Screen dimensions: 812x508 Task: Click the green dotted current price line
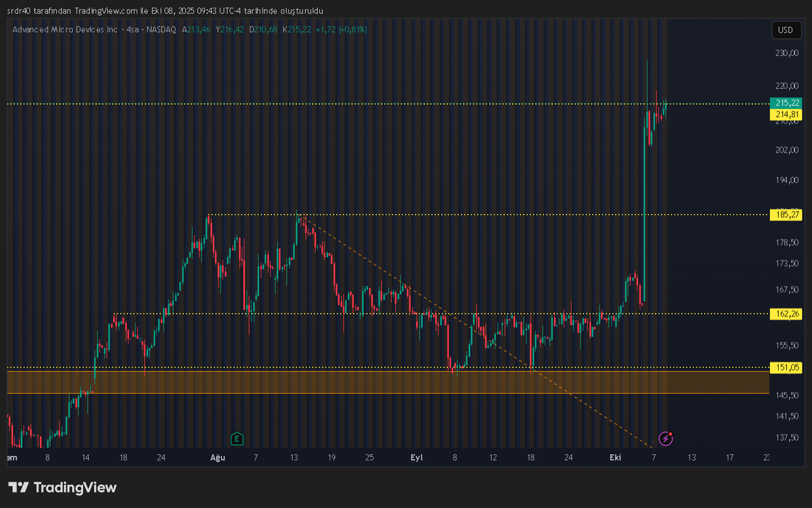[x=388, y=104]
